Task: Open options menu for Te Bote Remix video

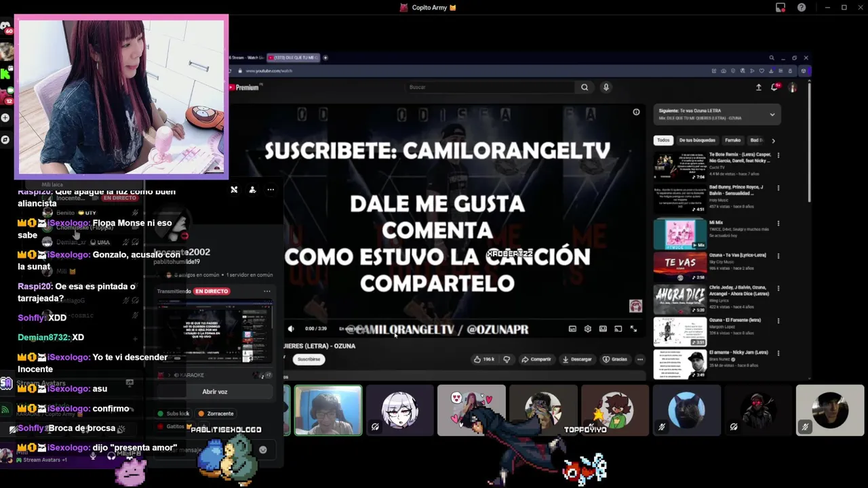Action: (x=778, y=155)
